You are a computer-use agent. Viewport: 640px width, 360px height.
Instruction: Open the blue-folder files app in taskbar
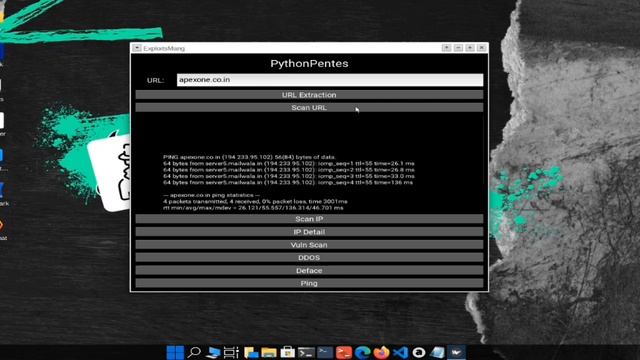coord(251,352)
